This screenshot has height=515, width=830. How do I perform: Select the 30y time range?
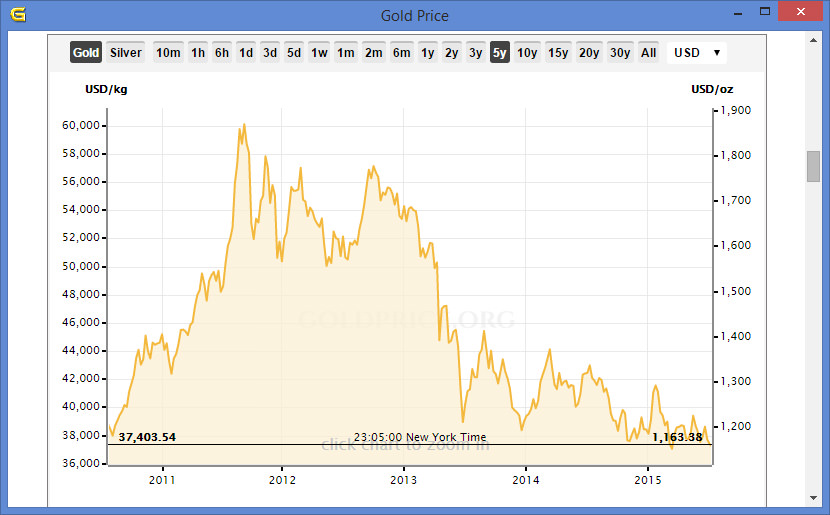coord(620,53)
